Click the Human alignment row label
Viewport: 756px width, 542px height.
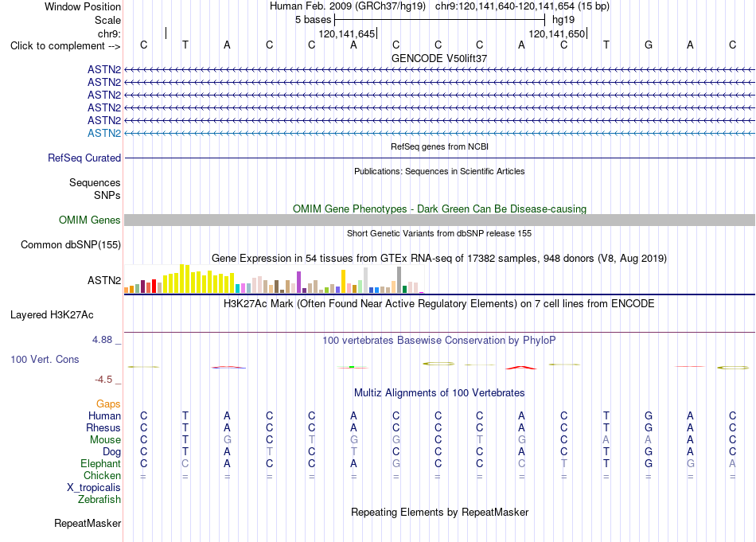coord(104,415)
